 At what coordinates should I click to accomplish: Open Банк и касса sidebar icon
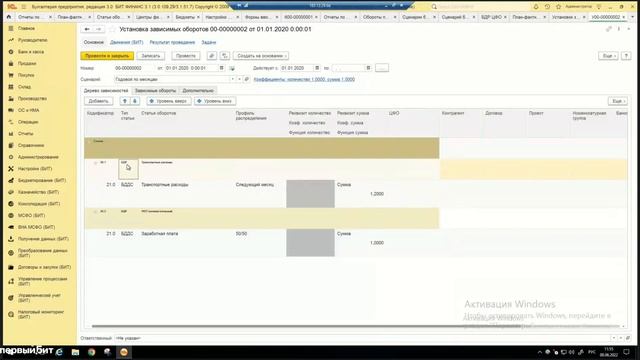click(x=11, y=52)
